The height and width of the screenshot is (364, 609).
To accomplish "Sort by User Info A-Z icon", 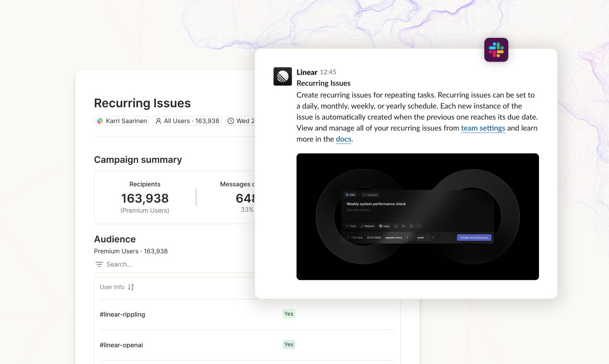I will coord(131,287).
